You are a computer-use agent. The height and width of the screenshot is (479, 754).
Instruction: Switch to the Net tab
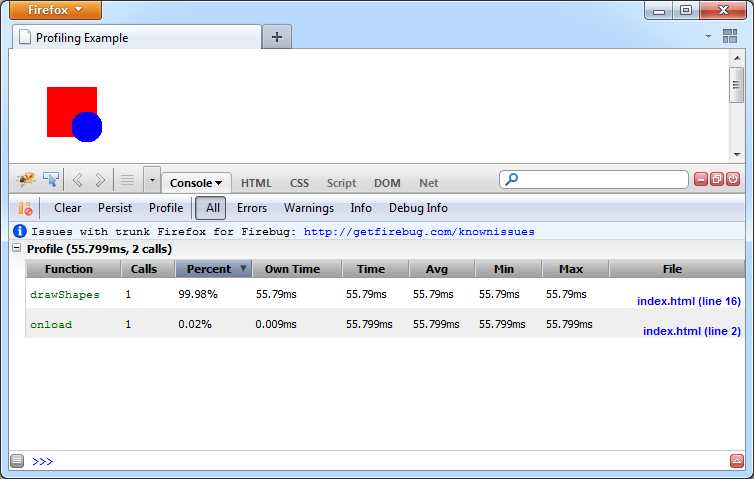coord(428,183)
